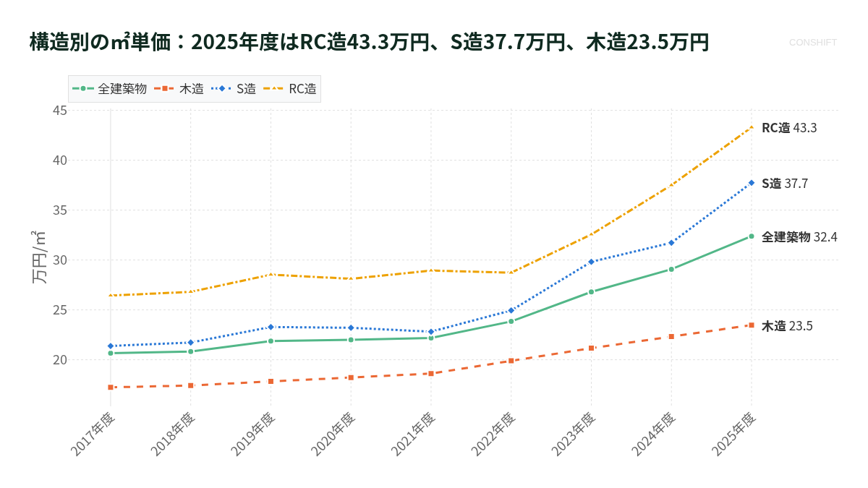Select the S造 diamond marker at 2025年度
The width and height of the screenshot is (868, 488).
(752, 183)
